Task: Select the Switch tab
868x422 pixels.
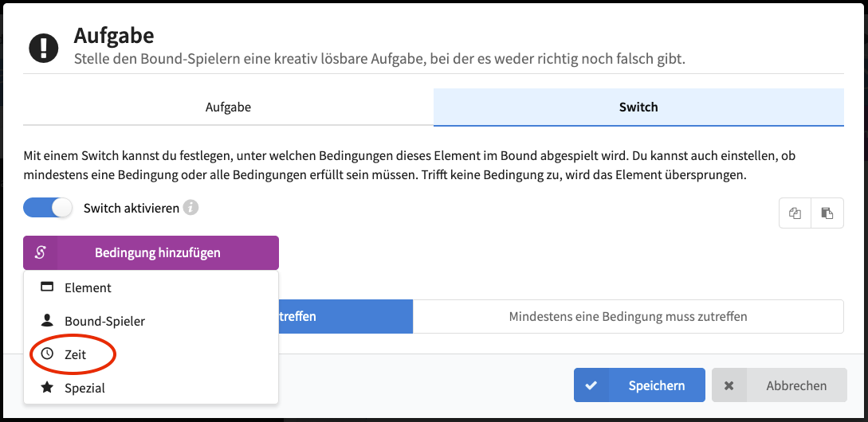Action: [x=638, y=107]
